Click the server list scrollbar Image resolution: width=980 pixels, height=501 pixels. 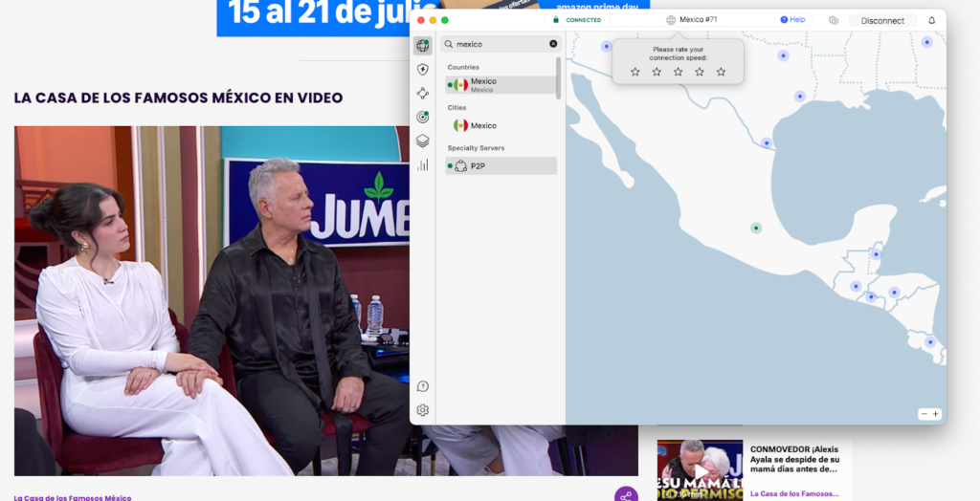[558, 78]
